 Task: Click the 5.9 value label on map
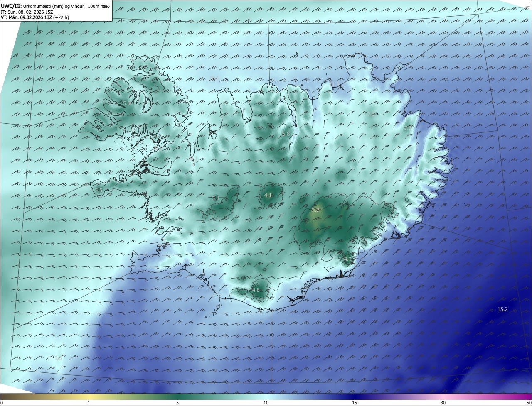pyautogui.click(x=127, y=103)
